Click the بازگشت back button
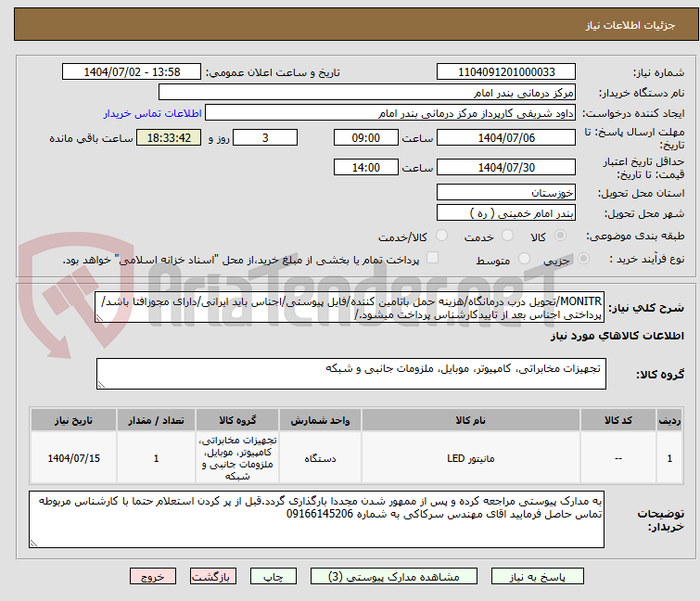The image size is (700, 601). (212, 577)
